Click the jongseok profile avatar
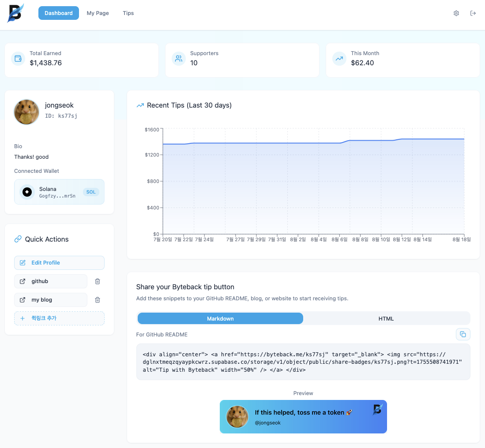The image size is (485, 448). [26, 112]
